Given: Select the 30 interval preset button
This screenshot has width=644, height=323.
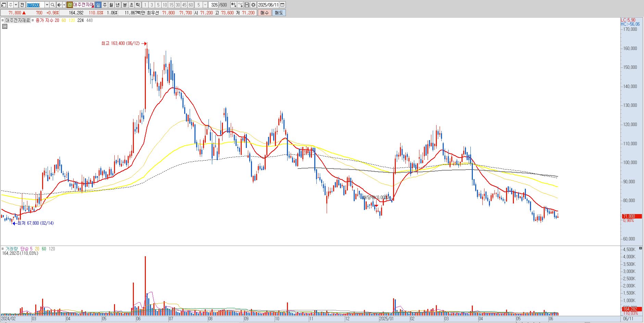Looking at the screenshot, I should click(178, 5).
